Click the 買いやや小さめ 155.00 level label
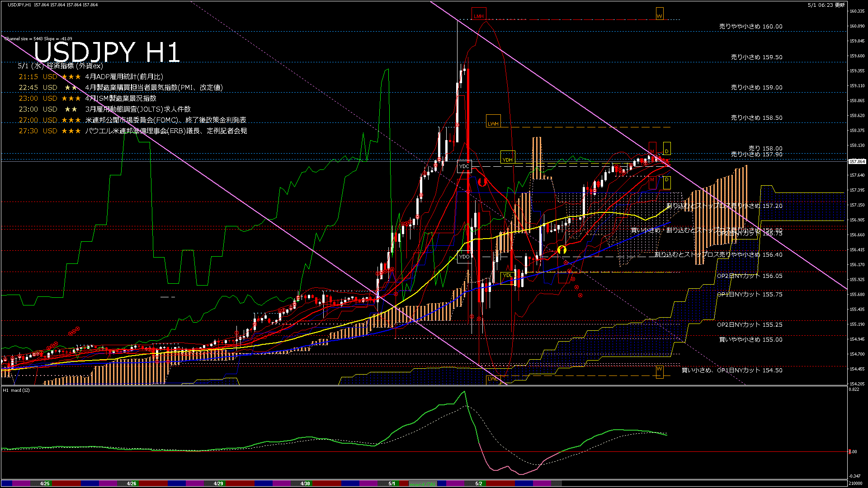This screenshot has height=488, width=868. point(750,340)
